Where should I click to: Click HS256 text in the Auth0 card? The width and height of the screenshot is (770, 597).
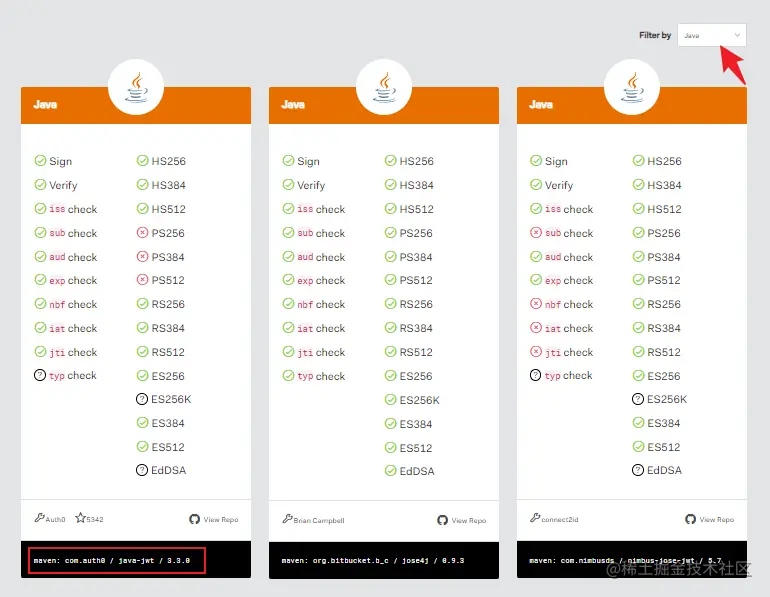click(x=168, y=161)
